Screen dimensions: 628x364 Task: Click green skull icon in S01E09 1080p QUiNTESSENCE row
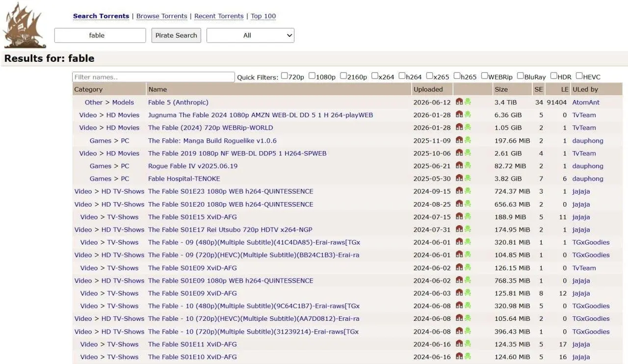click(468, 280)
